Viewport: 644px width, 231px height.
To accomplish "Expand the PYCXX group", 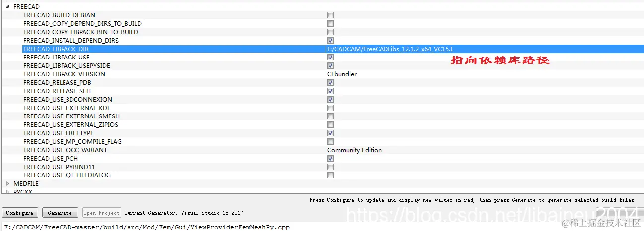I will [7, 192].
